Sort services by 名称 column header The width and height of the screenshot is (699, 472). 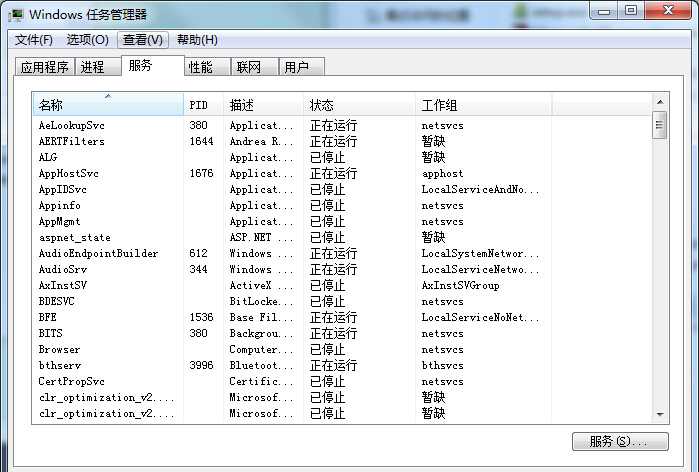[108, 105]
